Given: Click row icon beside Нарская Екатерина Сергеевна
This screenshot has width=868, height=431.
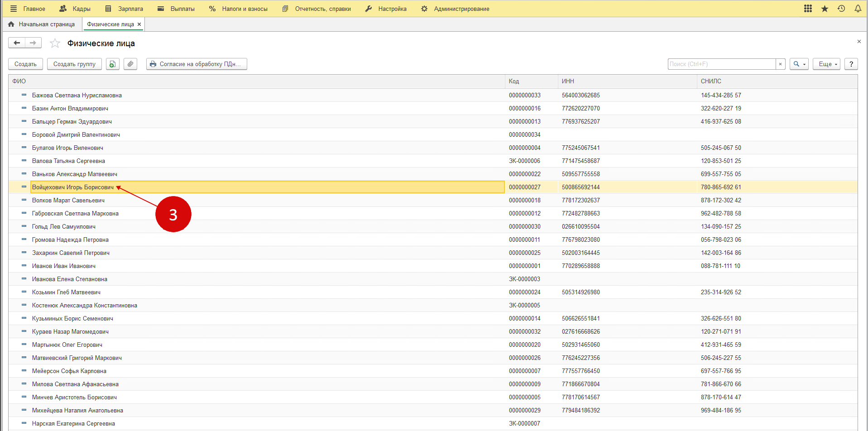Looking at the screenshot, I should [x=24, y=423].
